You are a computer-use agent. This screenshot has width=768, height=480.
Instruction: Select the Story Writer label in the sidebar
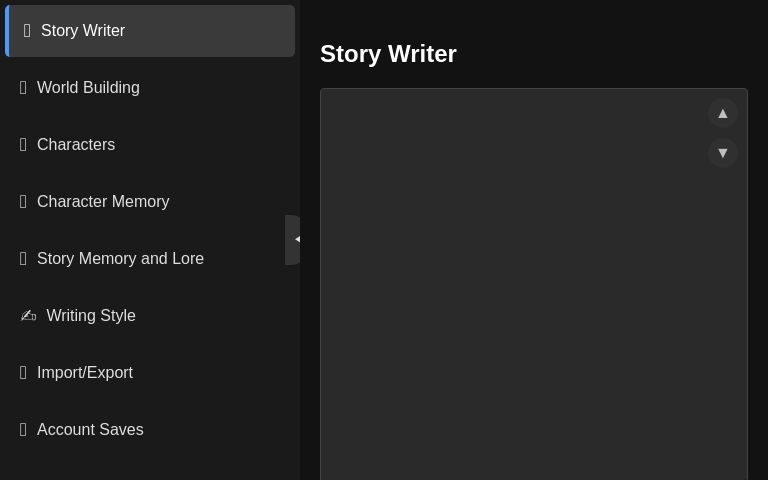tap(83, 31)
